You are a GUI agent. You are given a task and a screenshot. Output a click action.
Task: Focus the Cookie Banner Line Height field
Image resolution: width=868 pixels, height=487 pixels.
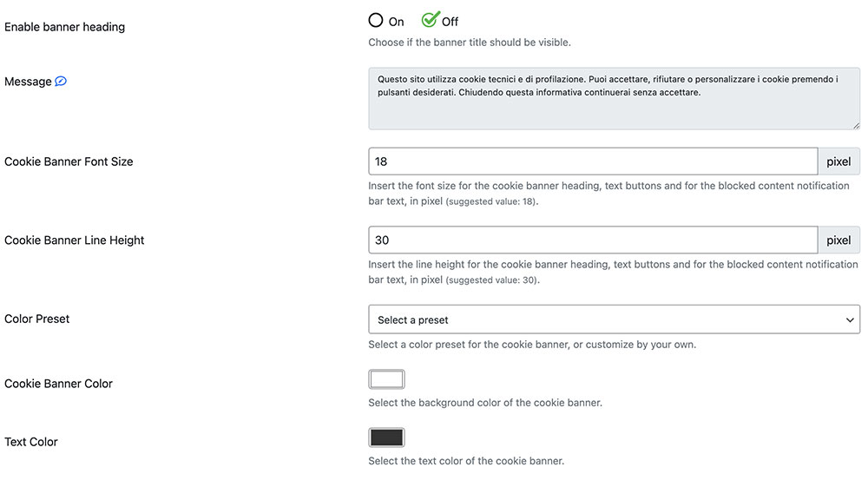click(593, 240)
